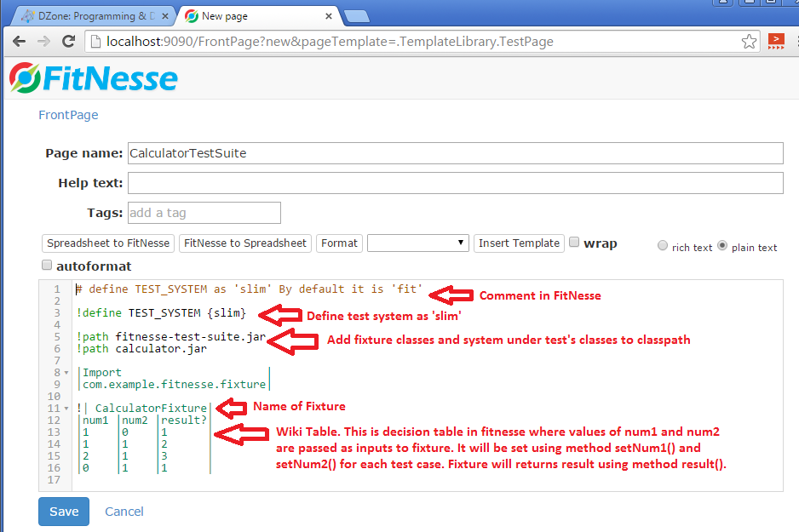Click the Insert Template button
The image size is (799, 532).
click(x=519, y=243)
